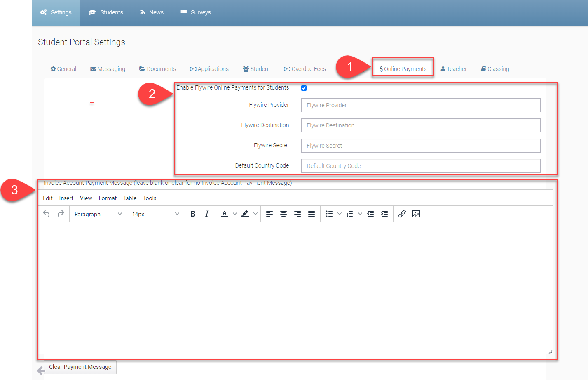Justify the text
This screenshot has width=588, height=380.
(x=312, y=214)
